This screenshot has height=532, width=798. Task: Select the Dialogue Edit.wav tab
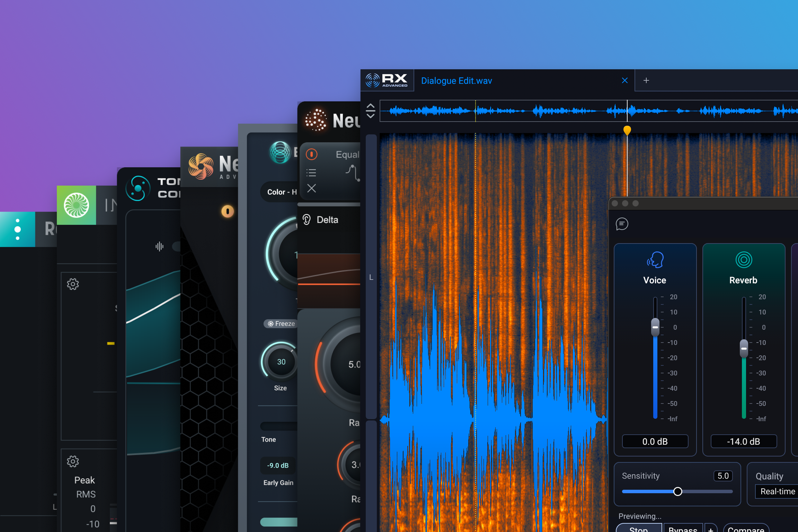coord(456,80)
